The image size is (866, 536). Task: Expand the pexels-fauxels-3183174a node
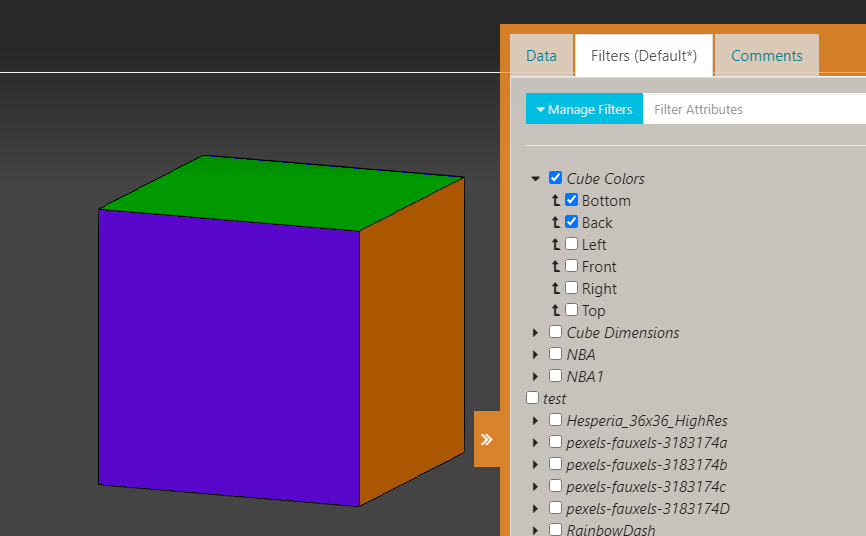[535, 443]
